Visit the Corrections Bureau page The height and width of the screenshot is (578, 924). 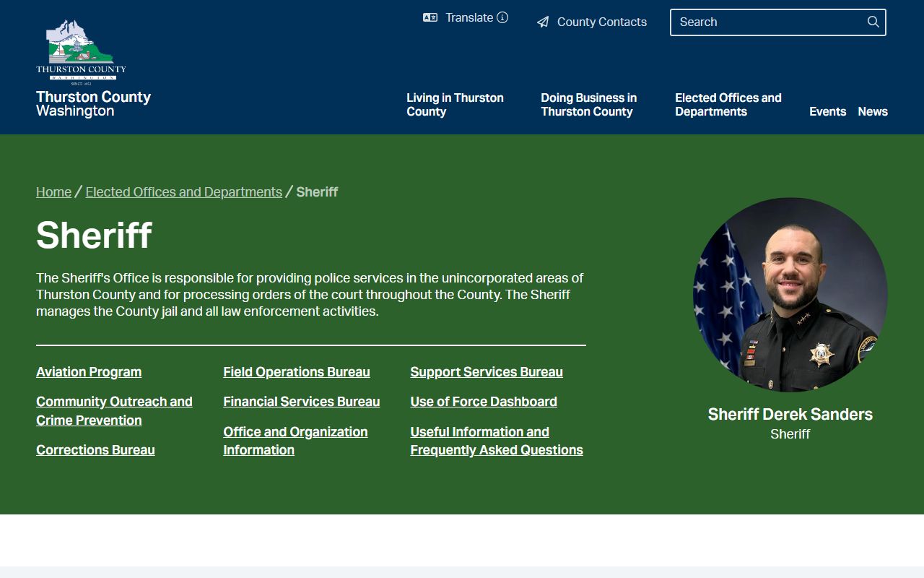pos(95,450)
